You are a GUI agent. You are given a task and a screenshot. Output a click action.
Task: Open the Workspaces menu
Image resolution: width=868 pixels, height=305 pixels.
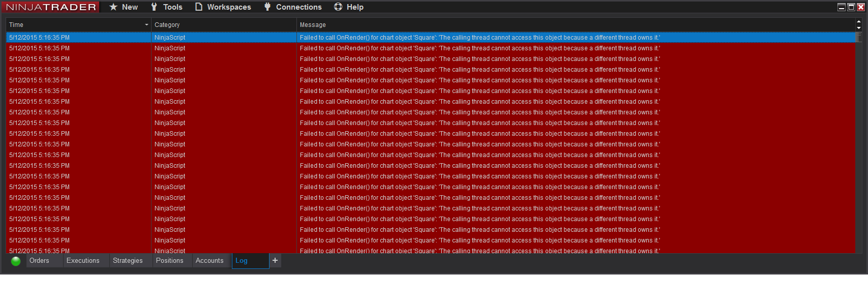223,7
